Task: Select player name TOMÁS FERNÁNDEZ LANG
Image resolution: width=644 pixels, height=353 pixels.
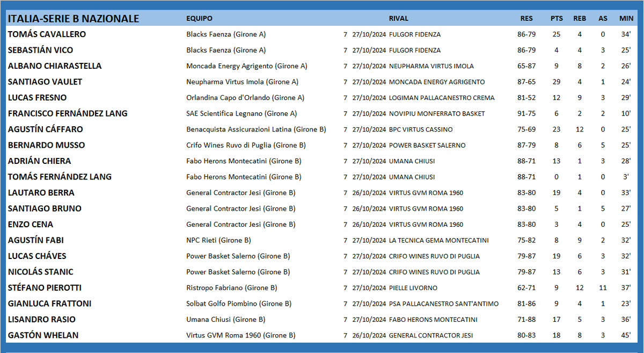Action: (60, 177)
